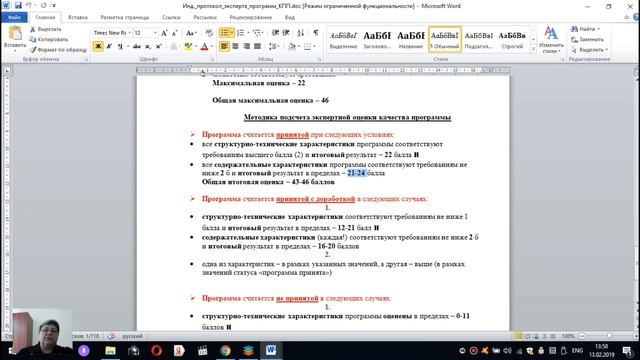Toggle bold (Ж) formatting
The image size is (640, 360).
pos(98,47)
